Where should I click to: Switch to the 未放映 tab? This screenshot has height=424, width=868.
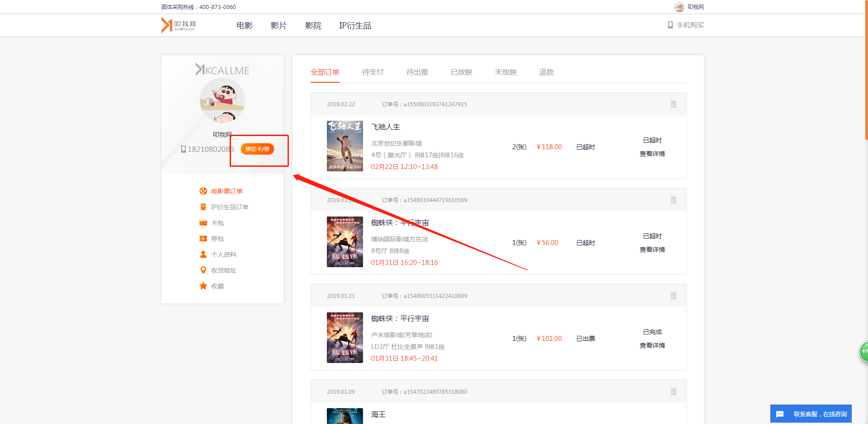[x=506, y=72]
